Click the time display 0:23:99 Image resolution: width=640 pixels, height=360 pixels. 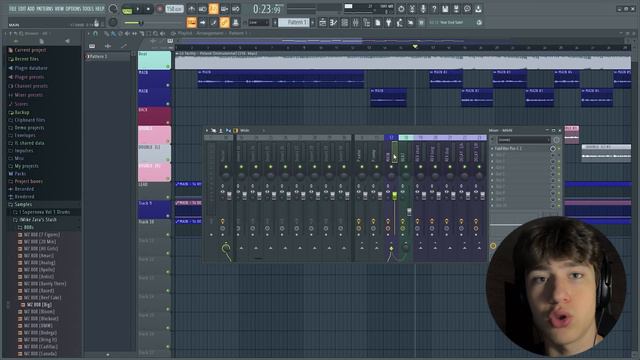(267, 9)
